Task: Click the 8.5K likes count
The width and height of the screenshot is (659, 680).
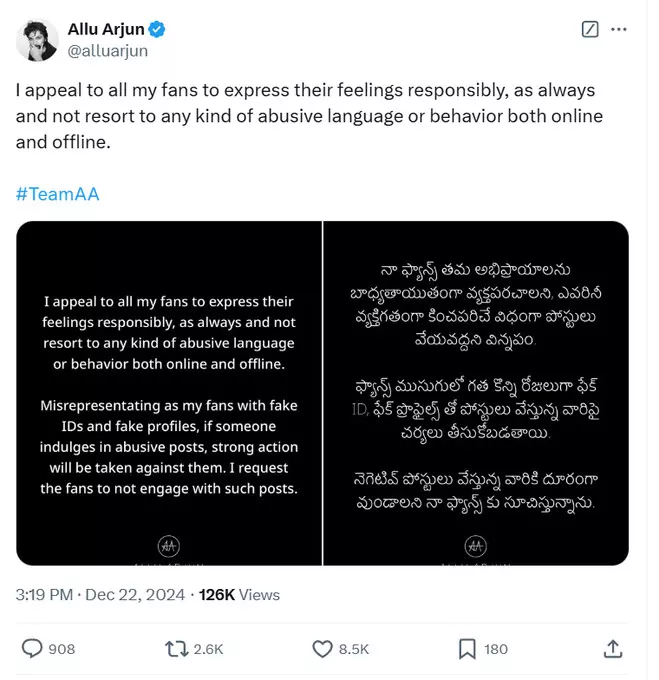Action: click(x=354, y=649)
